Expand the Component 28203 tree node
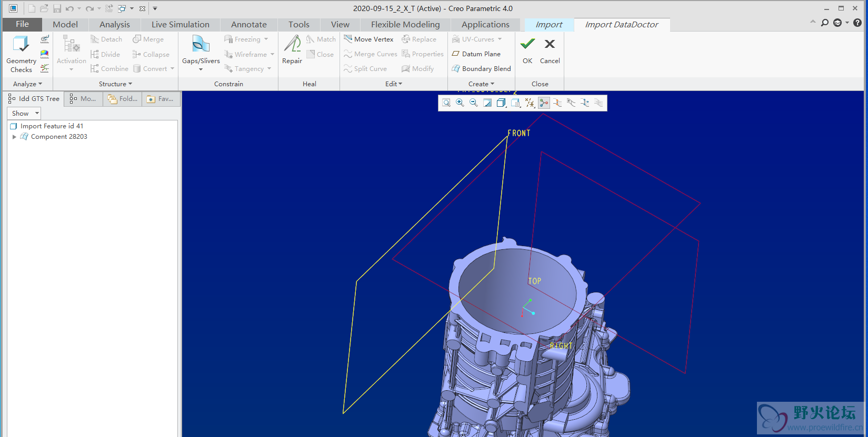 point(14,137)
